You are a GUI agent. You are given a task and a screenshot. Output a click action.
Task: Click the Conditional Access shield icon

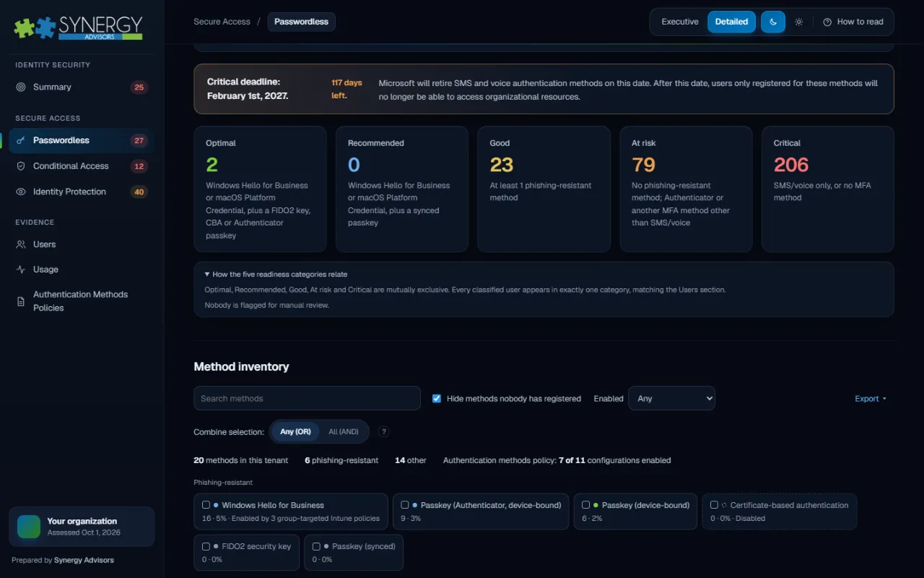[20, 166]
